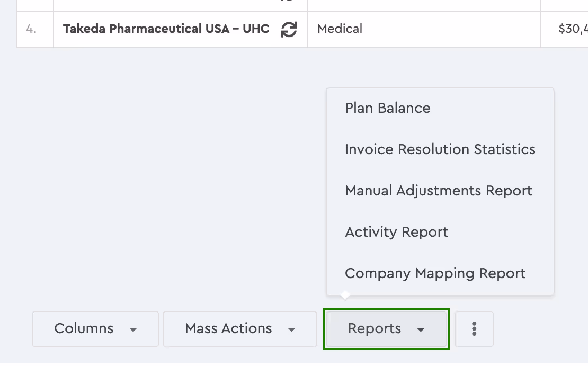The width and height of the screenshot is (588, 366).
Task: Click the Columns button label
Action: pos(84,328)
